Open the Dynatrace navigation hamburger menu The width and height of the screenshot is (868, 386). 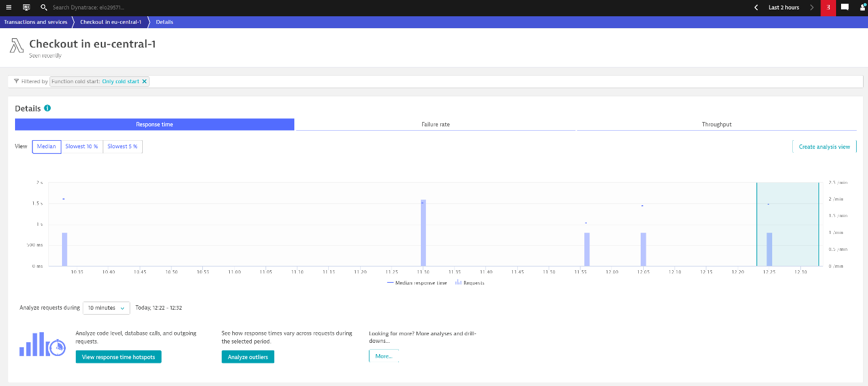9,8
